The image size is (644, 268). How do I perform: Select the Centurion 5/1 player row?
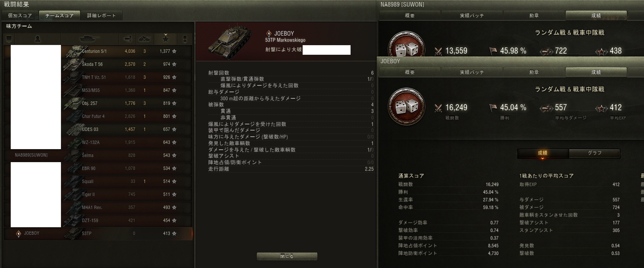coord(98,51)
